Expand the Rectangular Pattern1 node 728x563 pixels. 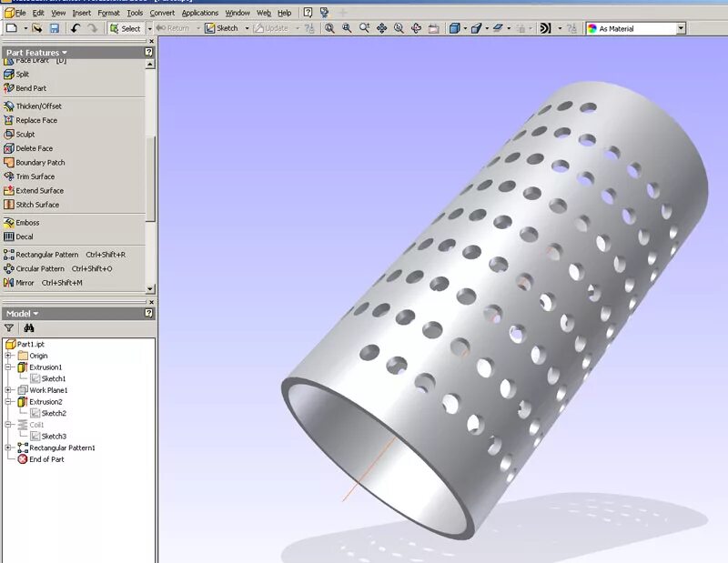(x=8, y=447)
